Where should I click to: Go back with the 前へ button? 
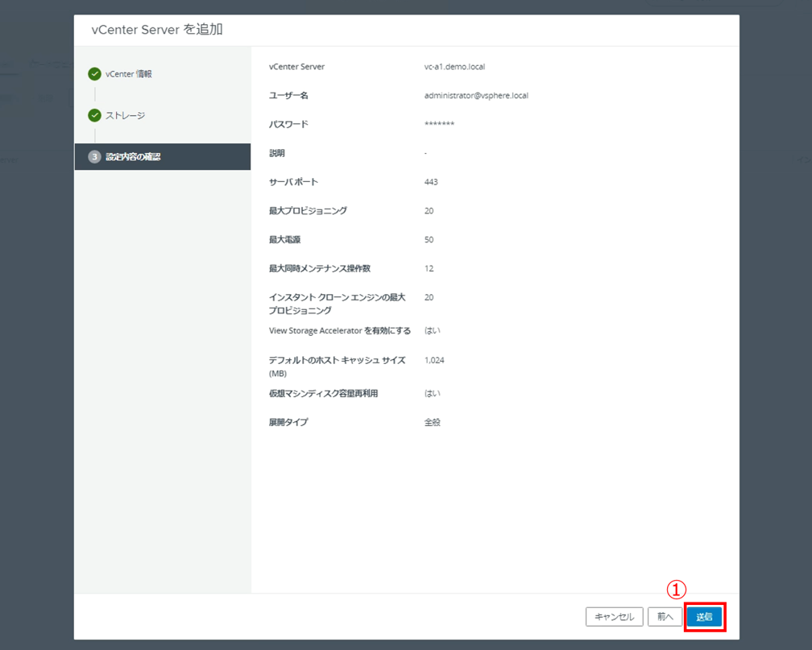coord(665,617)
